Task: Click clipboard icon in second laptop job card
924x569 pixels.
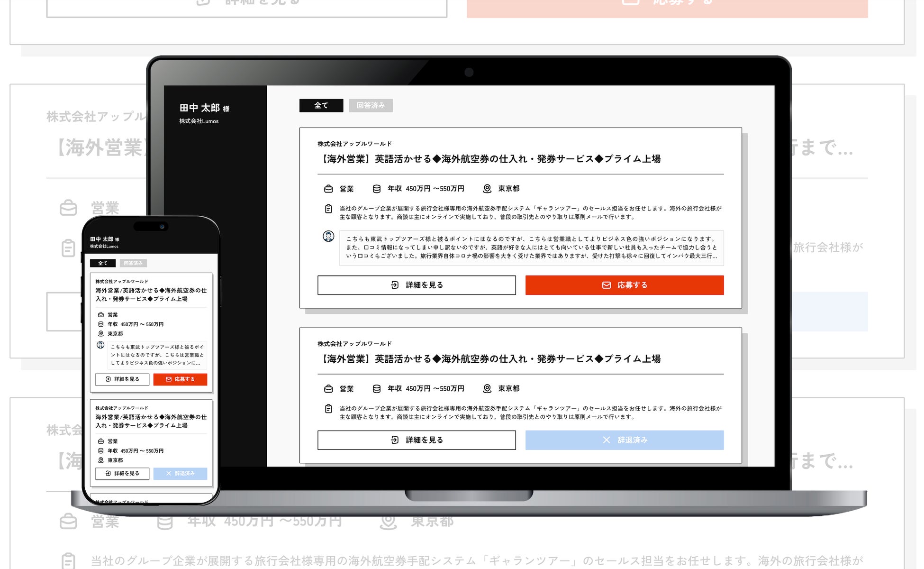Action: [x=328, y=409]
